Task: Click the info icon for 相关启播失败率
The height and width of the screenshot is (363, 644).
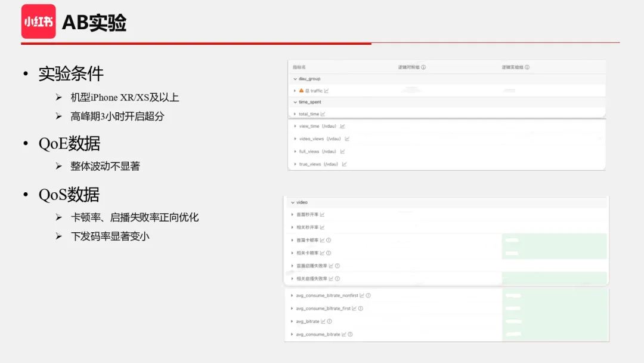Action: 337,279
